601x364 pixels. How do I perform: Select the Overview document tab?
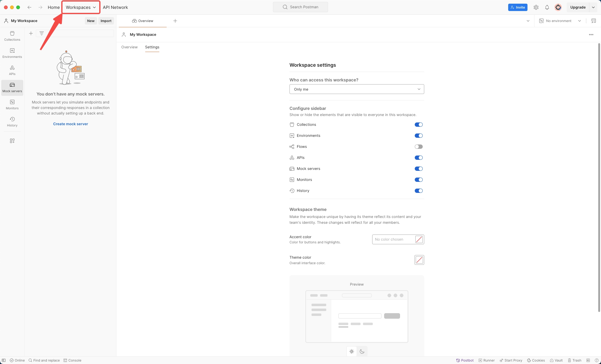(x=143, y=21)
